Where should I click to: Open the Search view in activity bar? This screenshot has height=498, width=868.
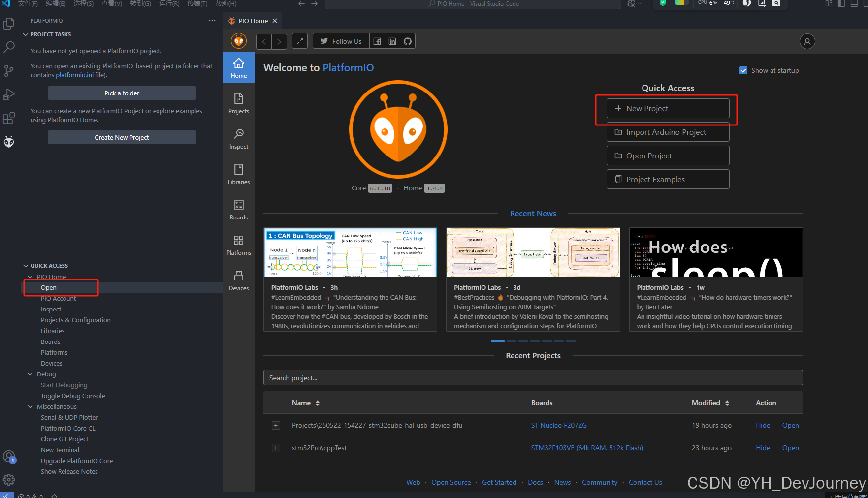[x=9, y=47]
